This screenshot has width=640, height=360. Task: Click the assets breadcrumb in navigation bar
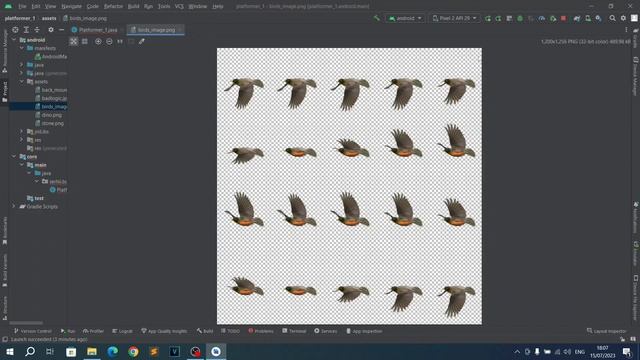pyautogui.click(x=49, y=18)
